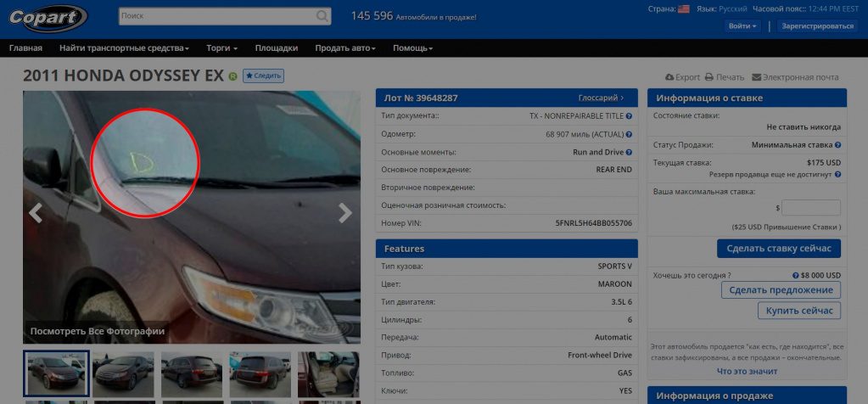Select the first front-side thumbnail
This screenshot has height=404, width=868.
(56, 373)
